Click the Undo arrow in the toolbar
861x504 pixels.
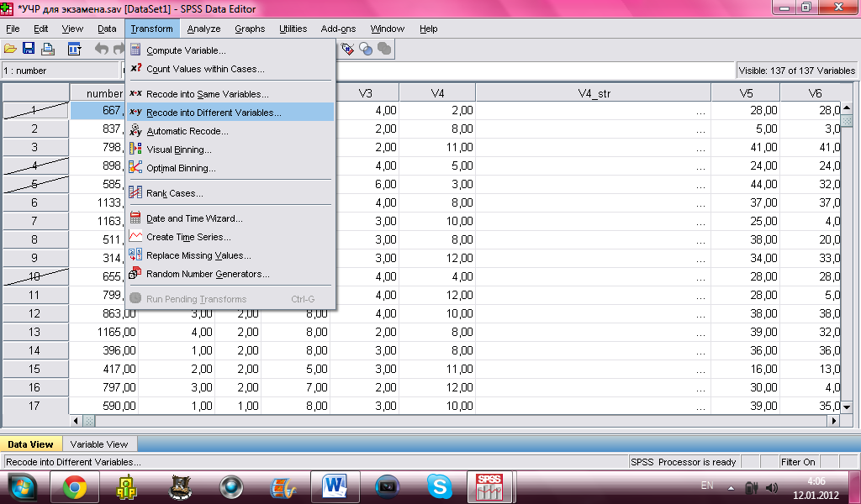tap(101, 50)
